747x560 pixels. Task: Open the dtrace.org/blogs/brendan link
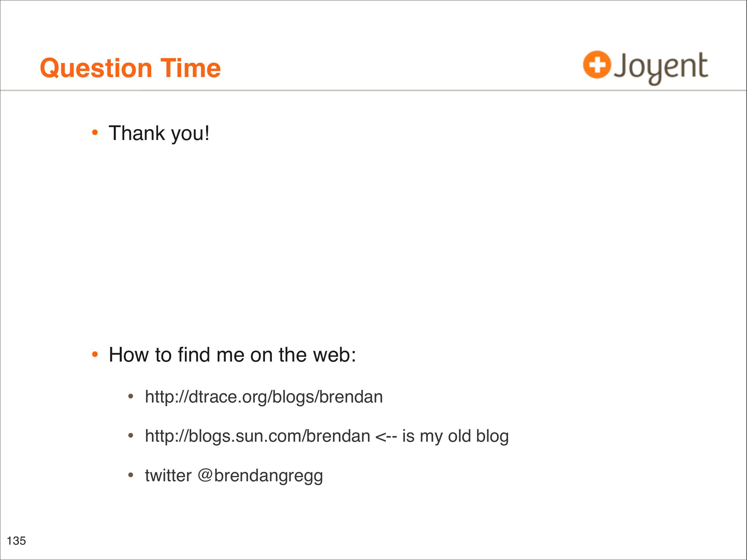coord(264,397)
